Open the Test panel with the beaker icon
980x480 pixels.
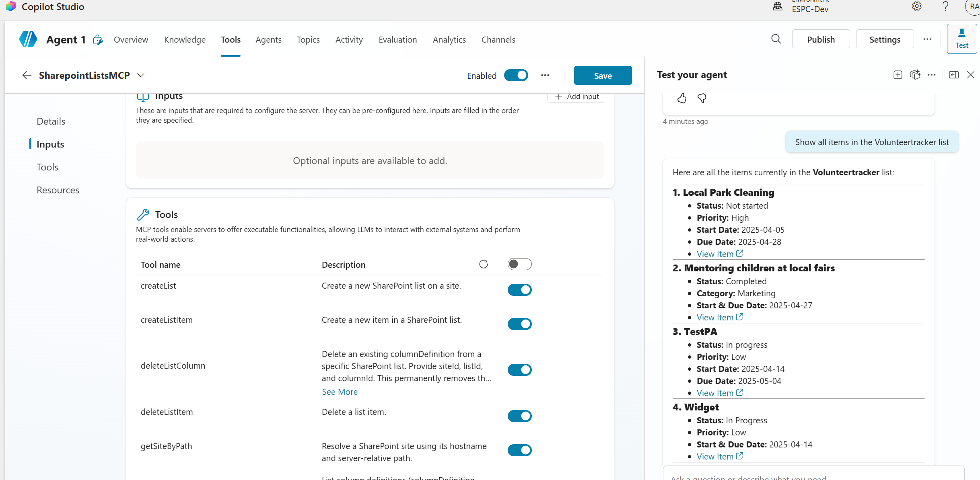pyautogui.click(x=962, y=39)
